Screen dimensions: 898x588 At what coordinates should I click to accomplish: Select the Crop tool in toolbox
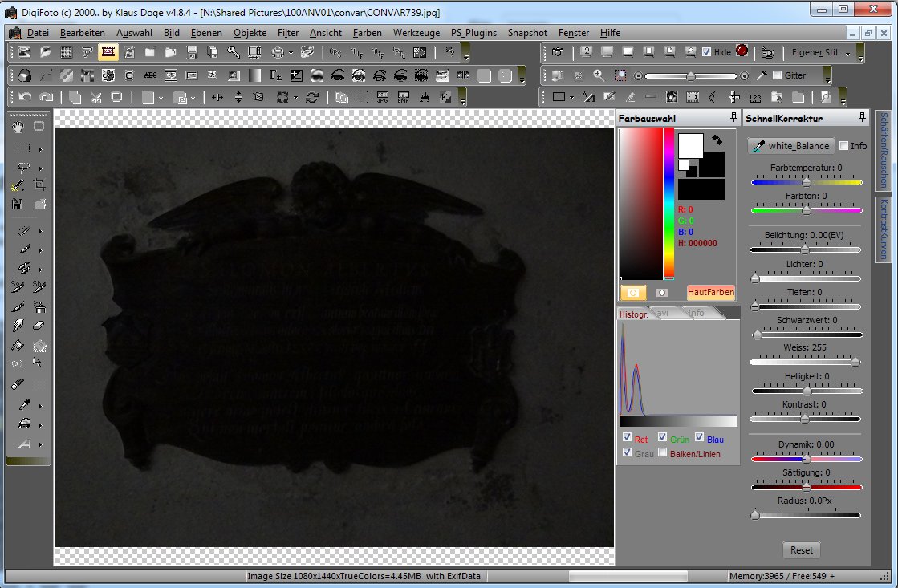[39, 185]
